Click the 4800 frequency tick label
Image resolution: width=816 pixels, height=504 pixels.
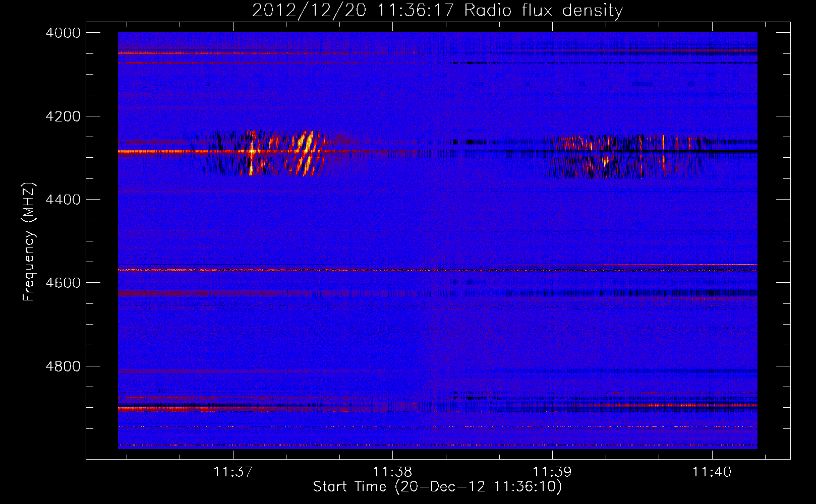(63, 366)
